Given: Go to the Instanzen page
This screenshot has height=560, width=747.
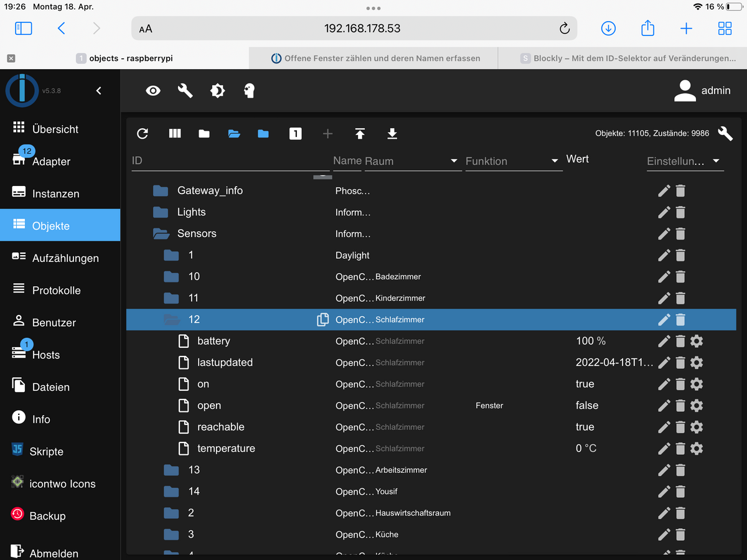Looking at the screenshot, I should [60, 194].
